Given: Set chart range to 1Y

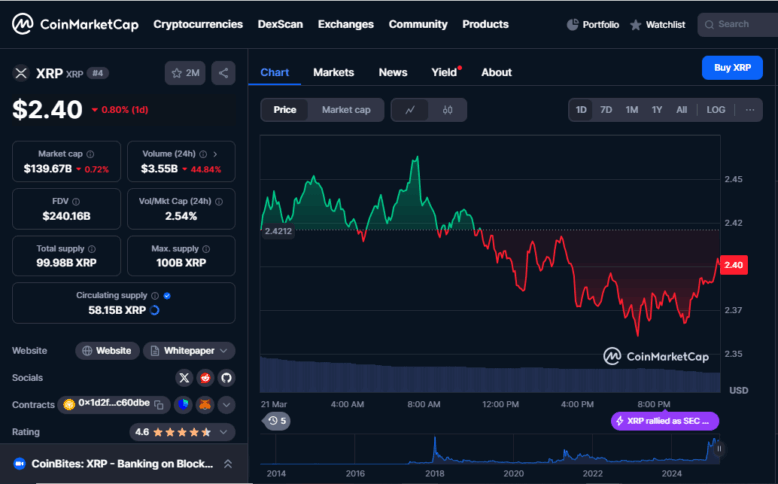Looking at the screenshot, I should coord(657,110).
